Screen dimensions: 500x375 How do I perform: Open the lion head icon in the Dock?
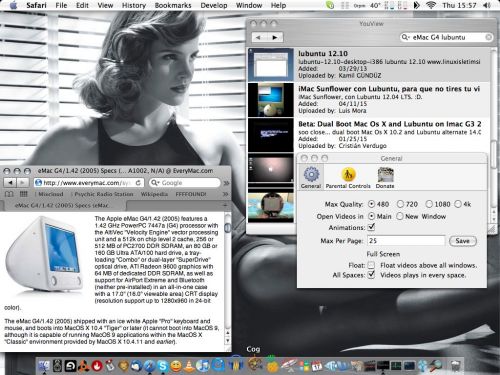[x=123, y=366]
